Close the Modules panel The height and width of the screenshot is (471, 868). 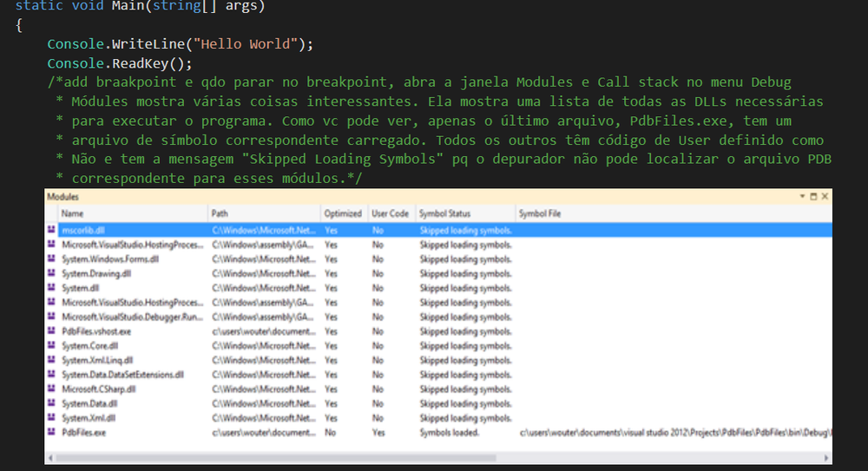point(824,198)
